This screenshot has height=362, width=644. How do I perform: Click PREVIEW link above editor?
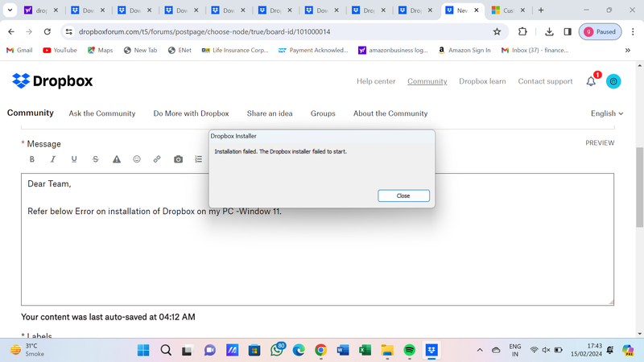(600, 143)
